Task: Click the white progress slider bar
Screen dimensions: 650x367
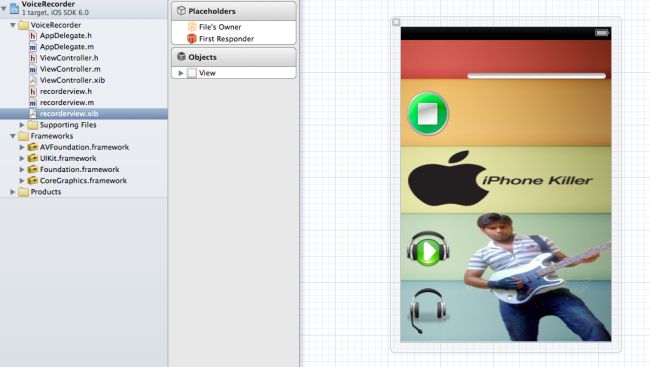Action: coord(536,76)
